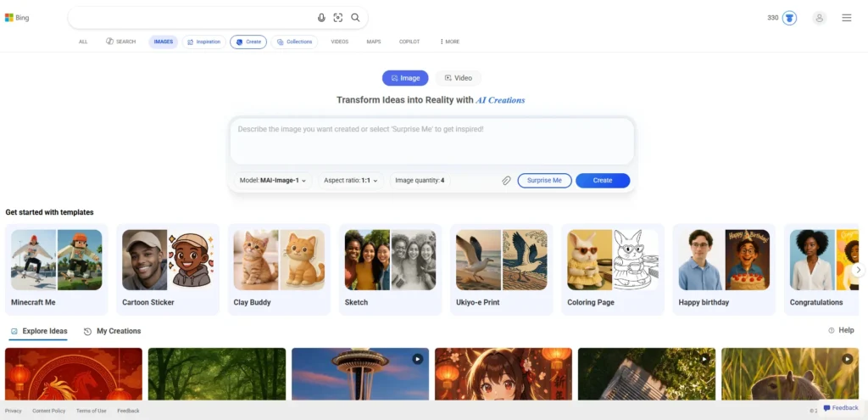
Task: Click the Help question icon
Action: pyautogui.click(x=832, y=330)
